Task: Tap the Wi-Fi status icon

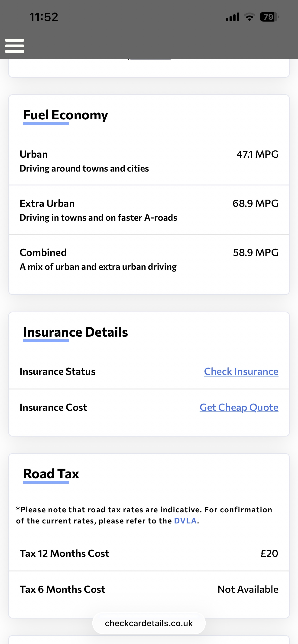Action: (x=249, y=17)
